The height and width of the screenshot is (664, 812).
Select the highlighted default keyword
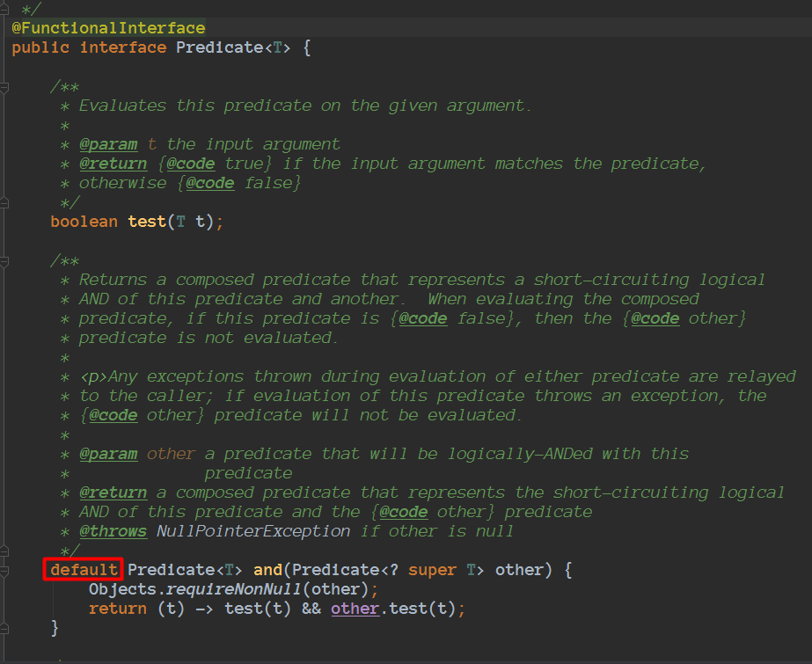[x=83, y=569]
